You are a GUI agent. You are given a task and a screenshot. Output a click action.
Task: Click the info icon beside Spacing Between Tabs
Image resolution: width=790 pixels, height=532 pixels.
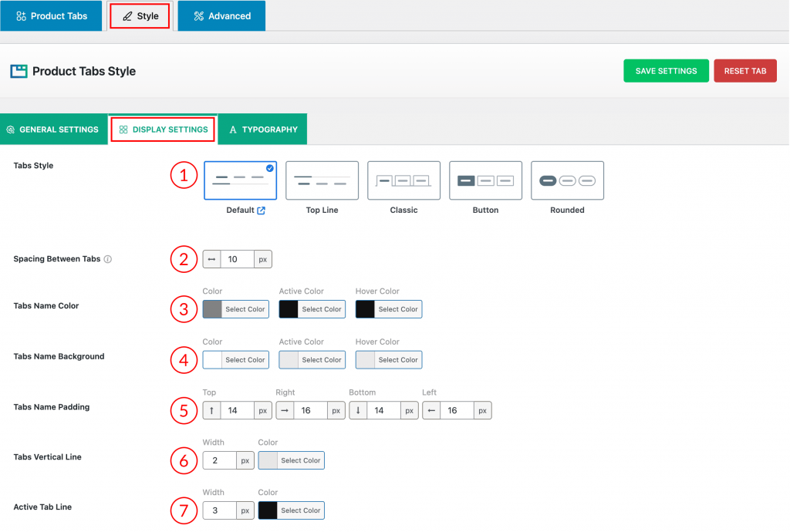(x=108, y=259)
